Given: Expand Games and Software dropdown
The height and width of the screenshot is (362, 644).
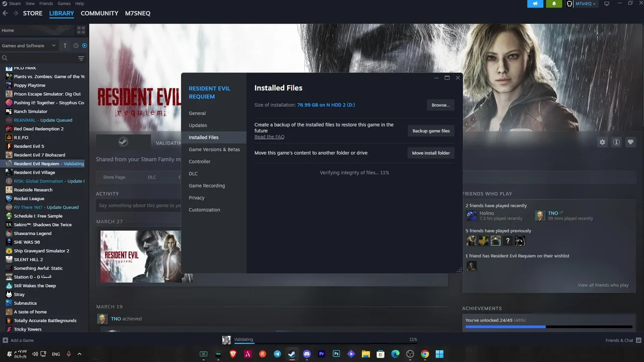Looking at the screenshot, I should pyautogui.click(x=29, y=46).
